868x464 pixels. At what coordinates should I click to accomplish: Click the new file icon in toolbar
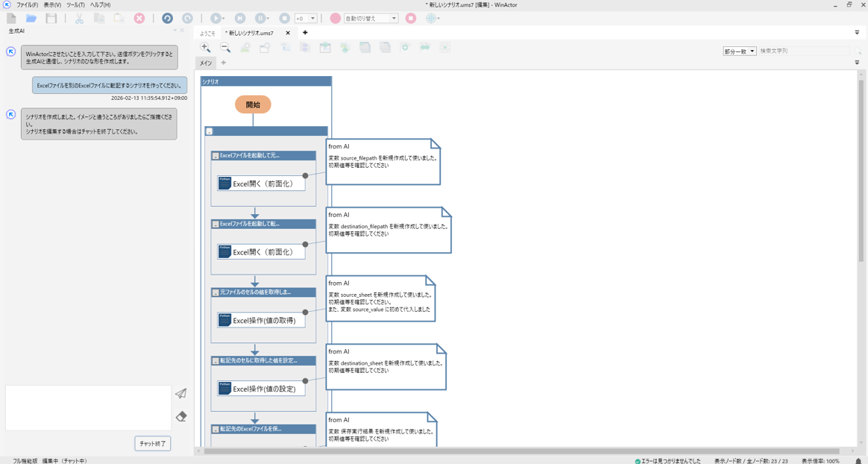(11, 18)
